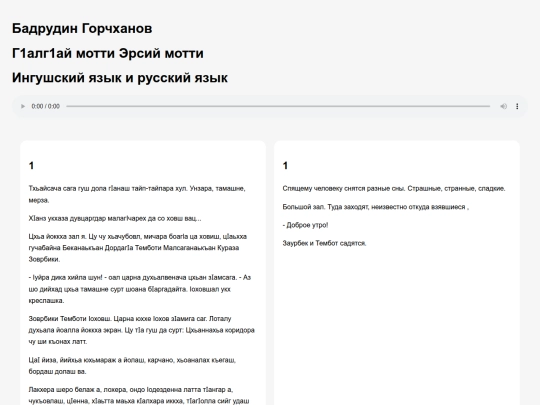Click paragraph starting Тхьайсача сага
The height and width of the screenshot is (405, 540).
coord(137,194)
